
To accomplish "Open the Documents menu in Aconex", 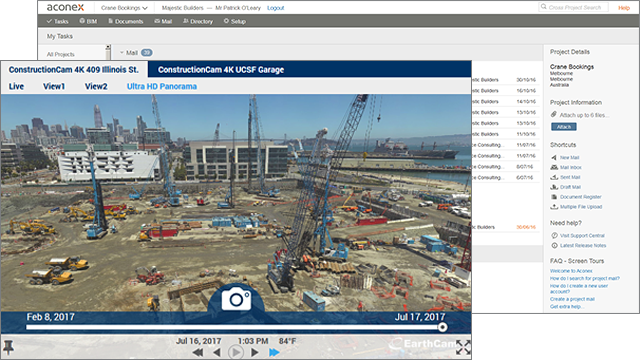I will click(x=126, y=21).
